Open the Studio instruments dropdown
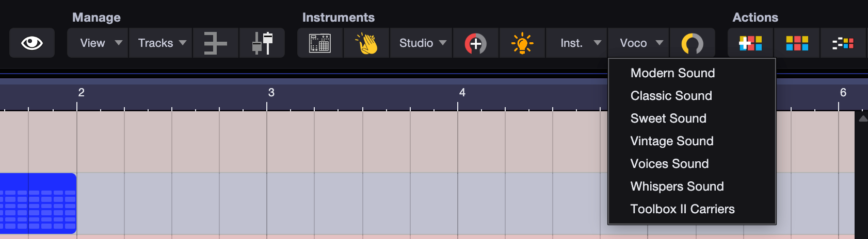Image resolution: width=868 pixels, height=239 pixels. pos(422,43)
